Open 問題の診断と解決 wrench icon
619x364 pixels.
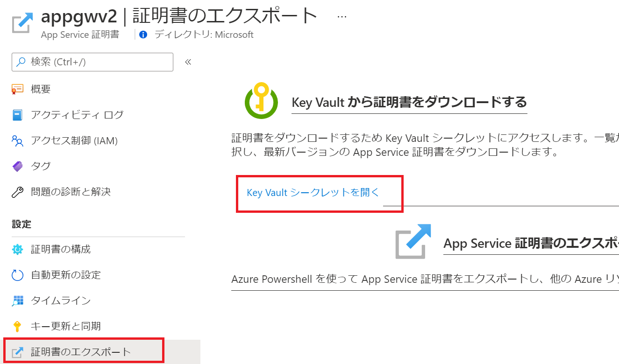click(x=17, y=192)
